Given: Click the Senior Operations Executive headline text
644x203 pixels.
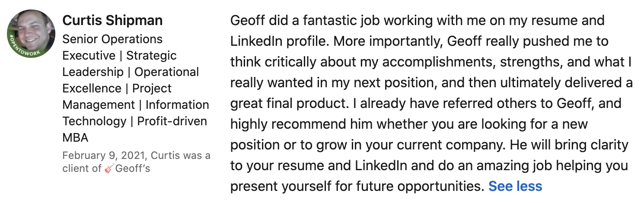Looking at the screenshot, I should click(x=112, y=48).
